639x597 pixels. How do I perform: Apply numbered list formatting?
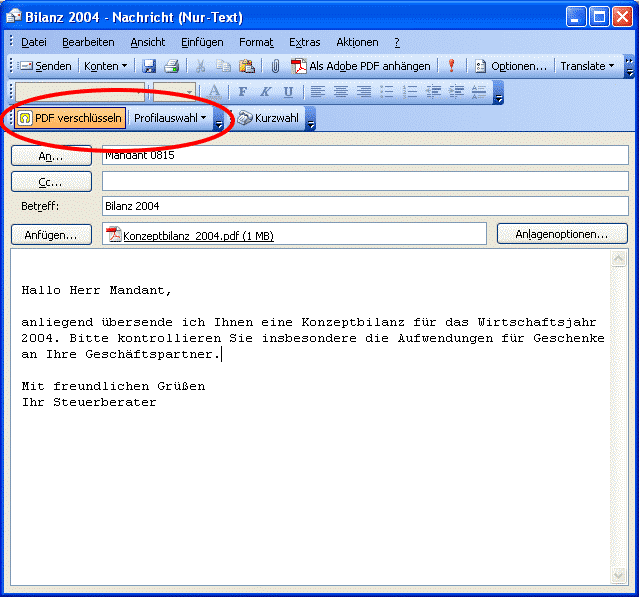(x=410, y=92)
